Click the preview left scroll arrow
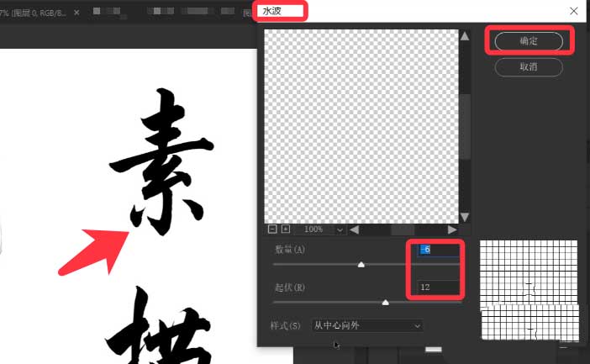This screenshot has height=364, width=590. pyautogui.click(x=354, y=229)
